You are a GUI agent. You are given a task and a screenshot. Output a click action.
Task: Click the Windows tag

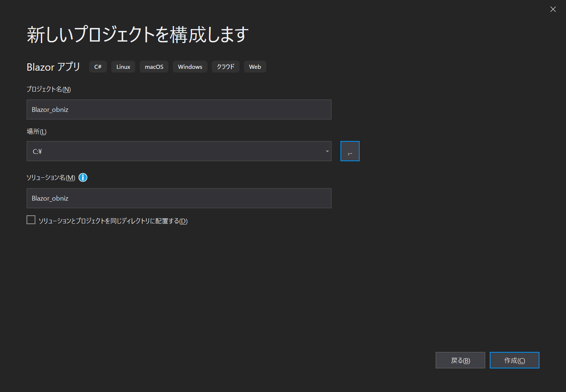click(x=190, y=67)
